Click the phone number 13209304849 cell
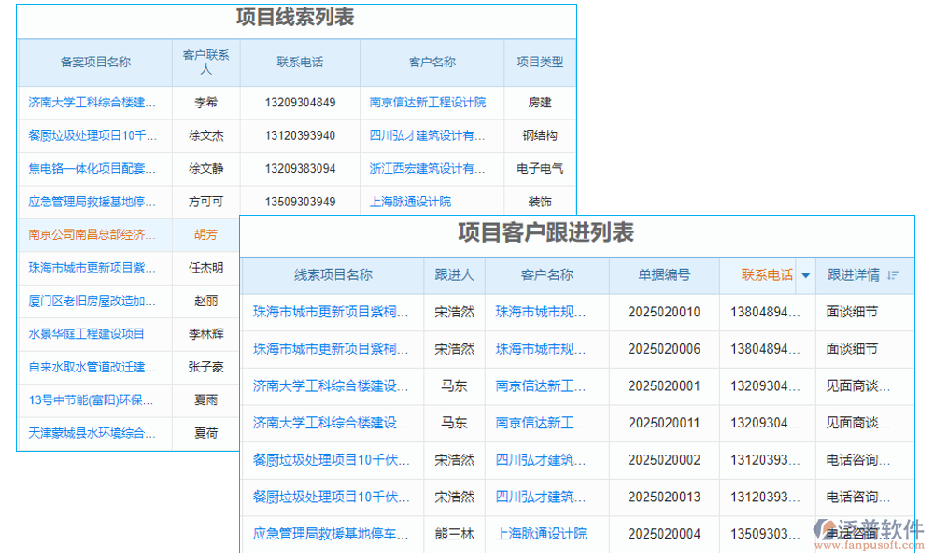 click(300, 103)
